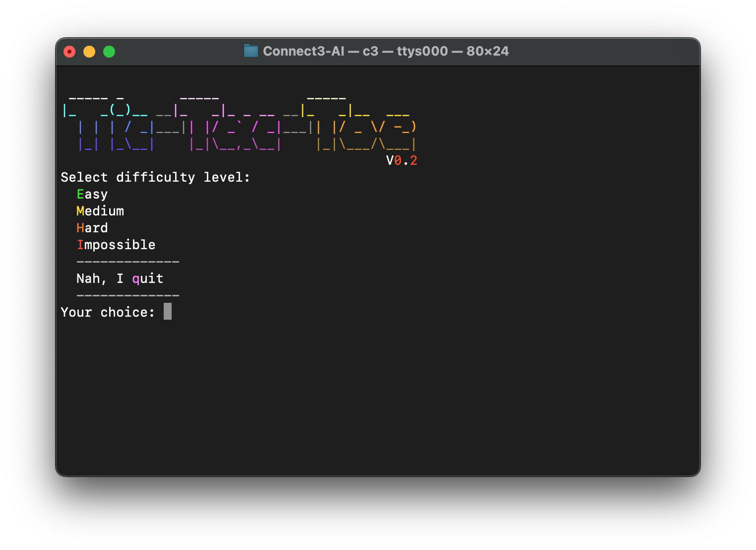Click the 'Your choice:' prompt text
The image size is (756, 550).
coord(108,312)
